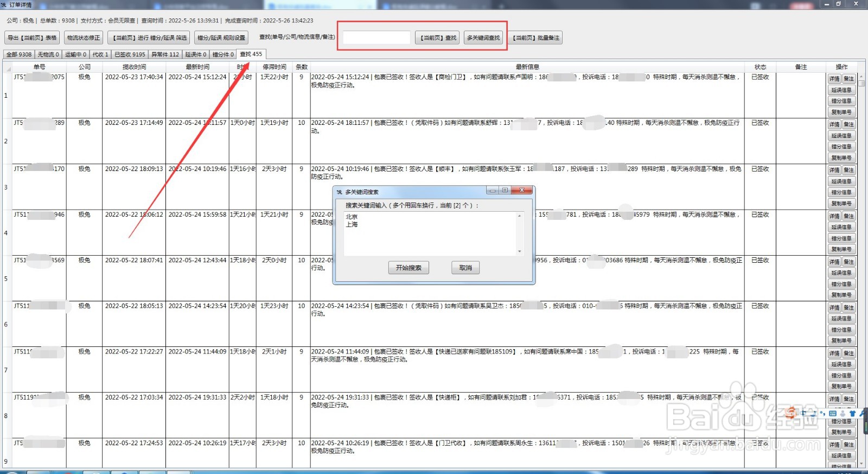Click 复制单号 in row 5
Image resolution: width=868 pixels, height=474 pixels.
841,295
